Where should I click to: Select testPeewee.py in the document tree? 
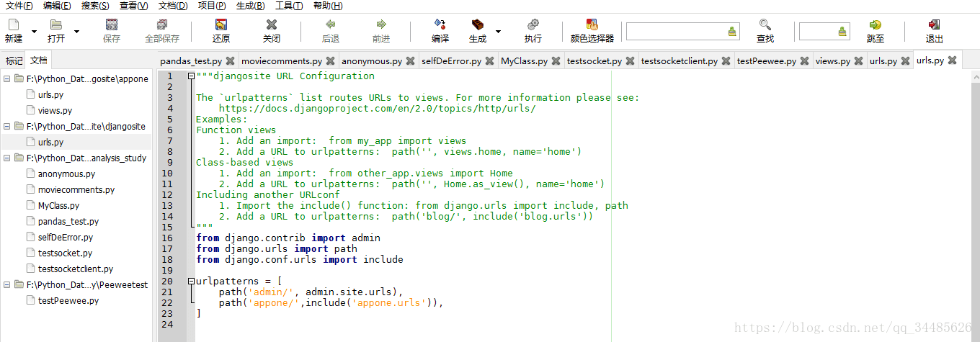point(68,301)
